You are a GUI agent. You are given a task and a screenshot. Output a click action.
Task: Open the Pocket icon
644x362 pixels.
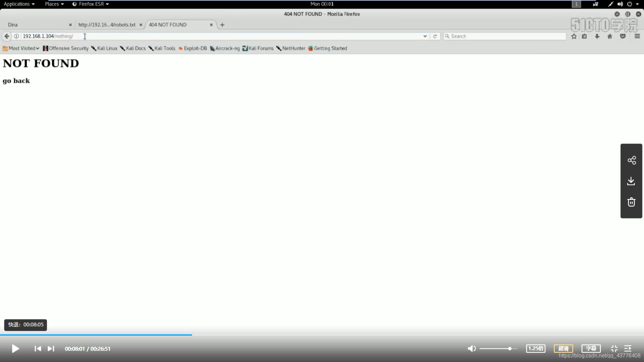[x=623, y=36]
